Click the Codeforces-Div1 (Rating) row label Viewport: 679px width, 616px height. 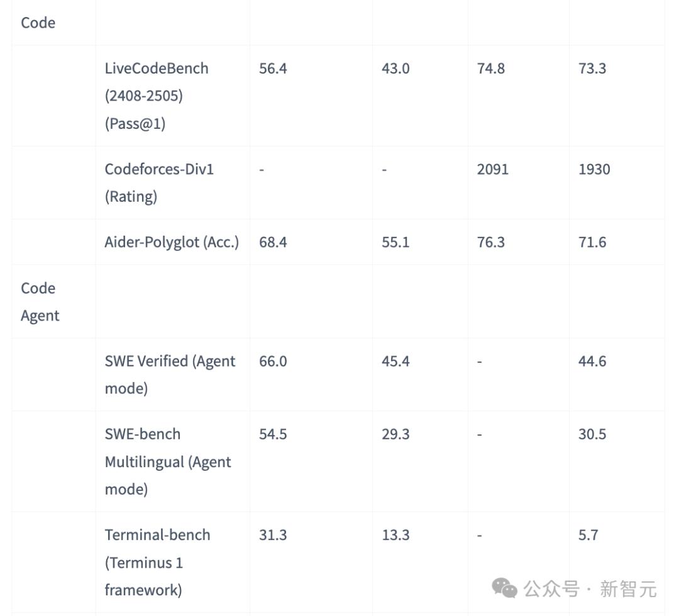coord(159,182)
